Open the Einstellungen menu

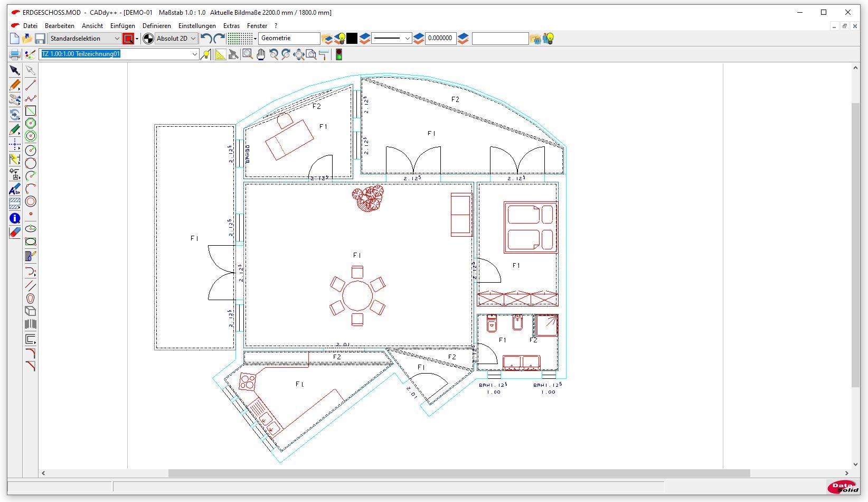[x=197, y=25]
